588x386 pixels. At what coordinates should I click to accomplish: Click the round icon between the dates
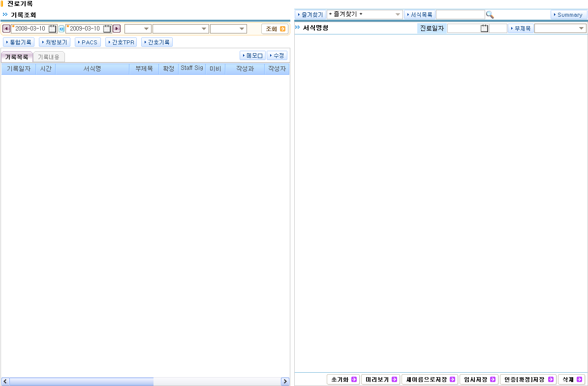tap(62, 29)
